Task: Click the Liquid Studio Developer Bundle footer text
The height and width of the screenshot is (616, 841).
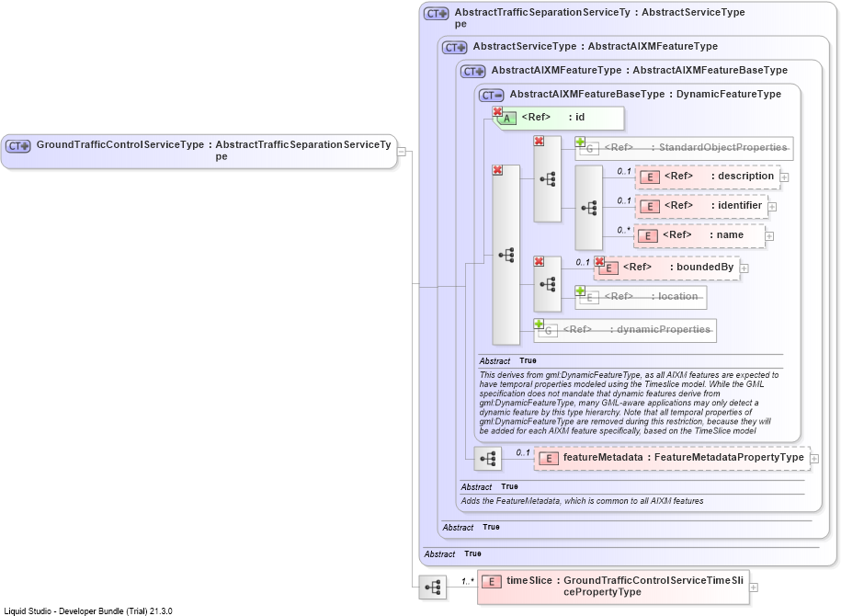Action: 88,611
